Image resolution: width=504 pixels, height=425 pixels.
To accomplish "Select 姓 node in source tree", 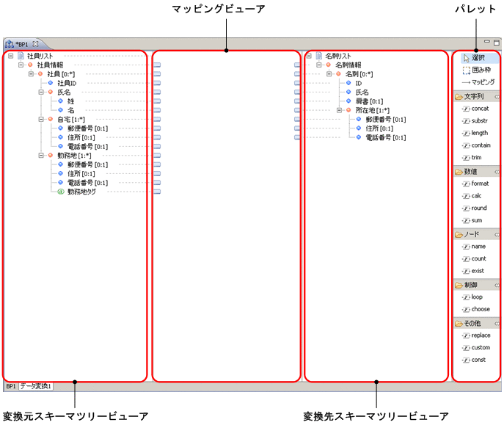I will (x=70, y=101).
